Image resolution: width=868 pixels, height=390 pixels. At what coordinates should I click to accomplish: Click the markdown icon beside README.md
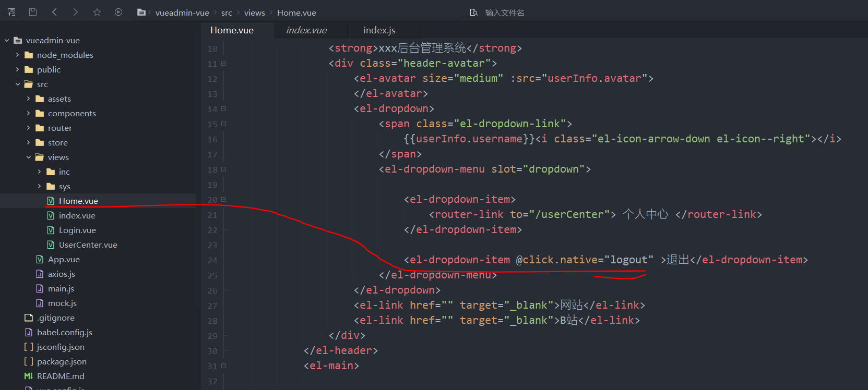pos(29,376)
